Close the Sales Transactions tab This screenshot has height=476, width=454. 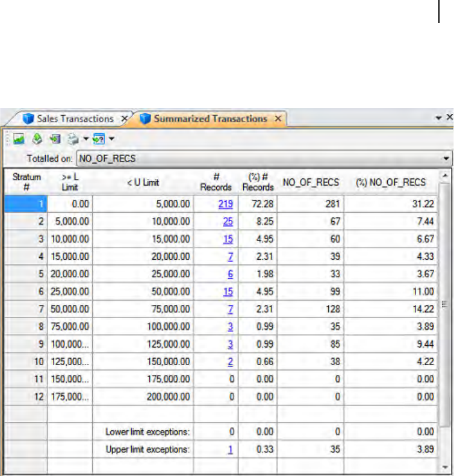click(124, 119)
